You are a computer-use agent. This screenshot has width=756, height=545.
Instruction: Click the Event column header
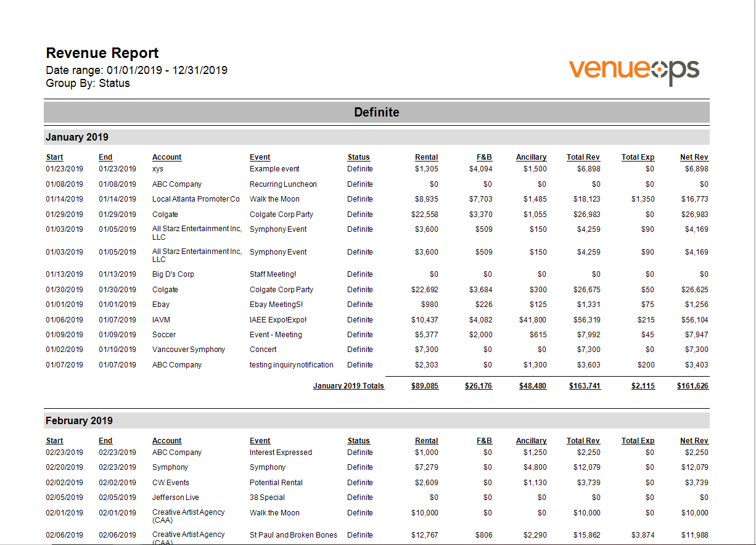(x=260, y=157)
